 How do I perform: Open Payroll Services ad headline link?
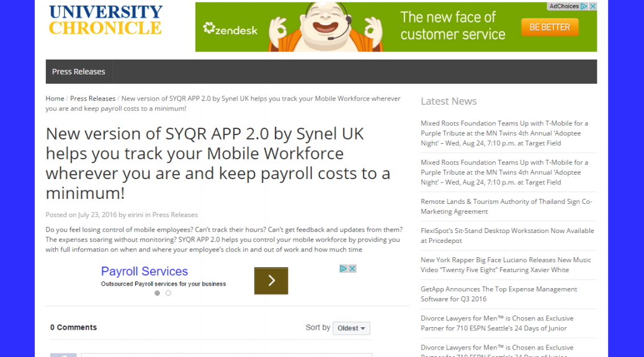pos(145,271)
